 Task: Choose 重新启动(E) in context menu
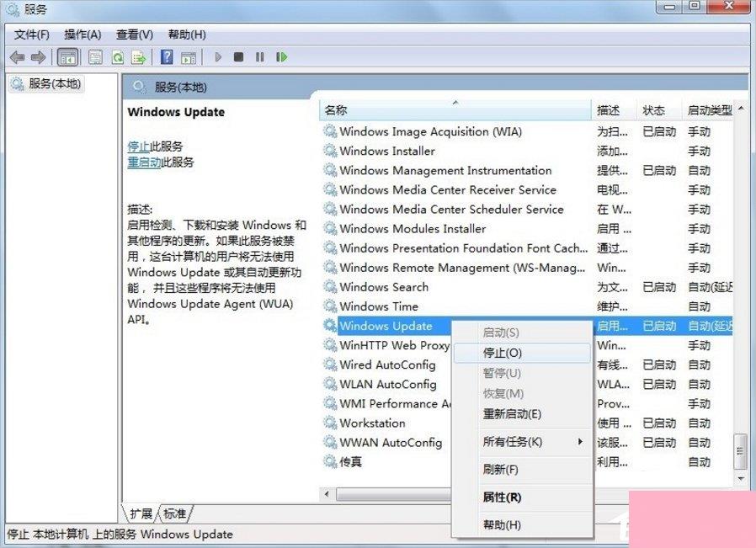point(522,414)
